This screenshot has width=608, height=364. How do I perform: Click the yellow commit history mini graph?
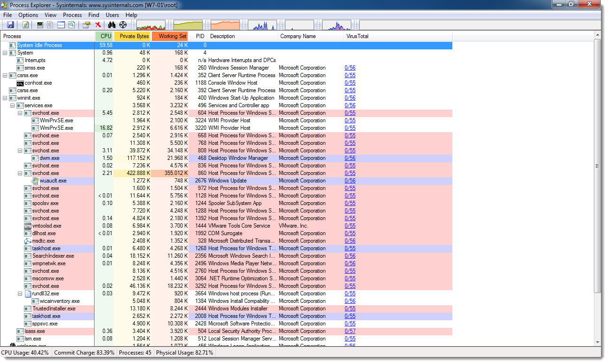coord(188,25)
